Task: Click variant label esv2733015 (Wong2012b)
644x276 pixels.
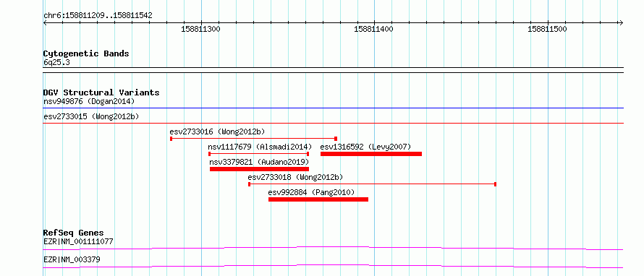Action: (90, 116)
